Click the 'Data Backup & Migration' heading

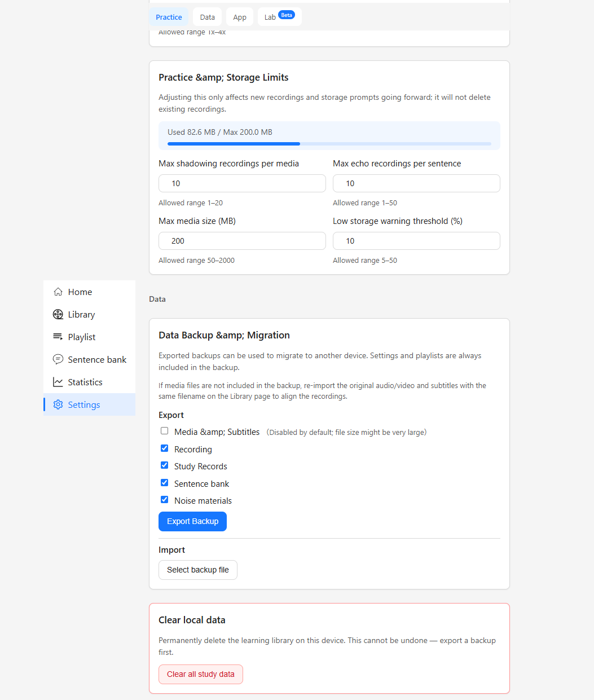[224, 335]
